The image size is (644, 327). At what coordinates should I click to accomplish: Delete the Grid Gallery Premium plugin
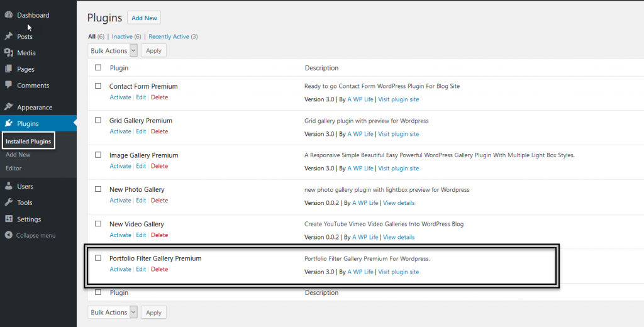click(159, 131)
